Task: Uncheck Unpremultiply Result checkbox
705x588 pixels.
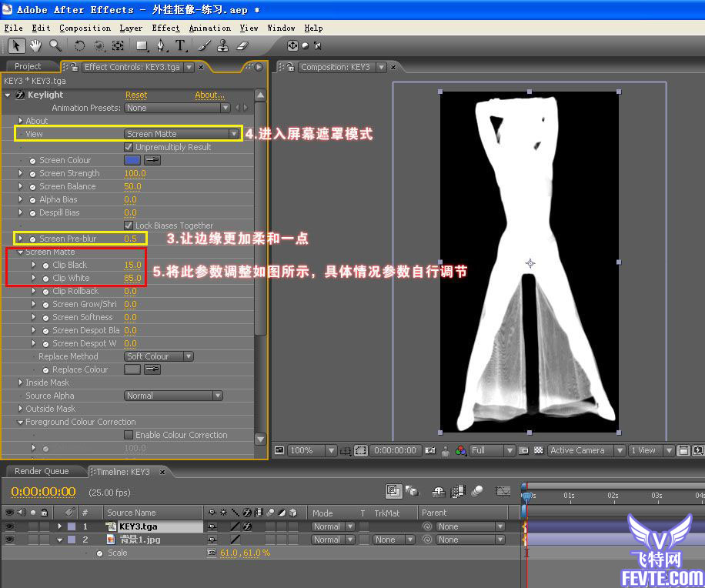Action: (129, 147)
